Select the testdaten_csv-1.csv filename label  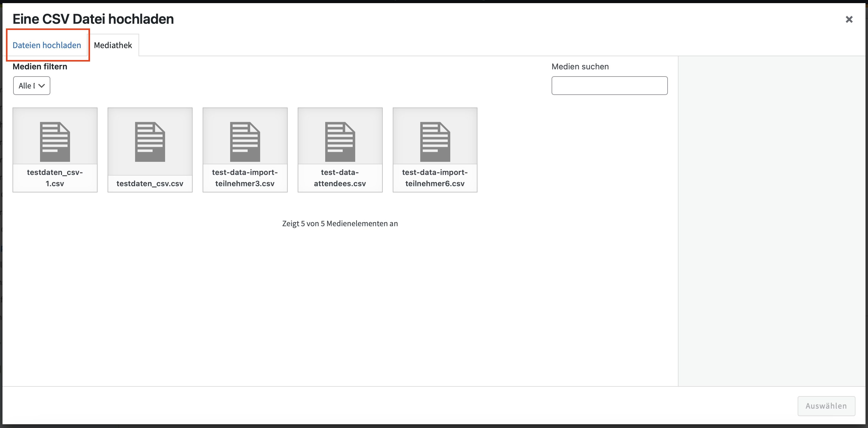click(x=55, y=178)
